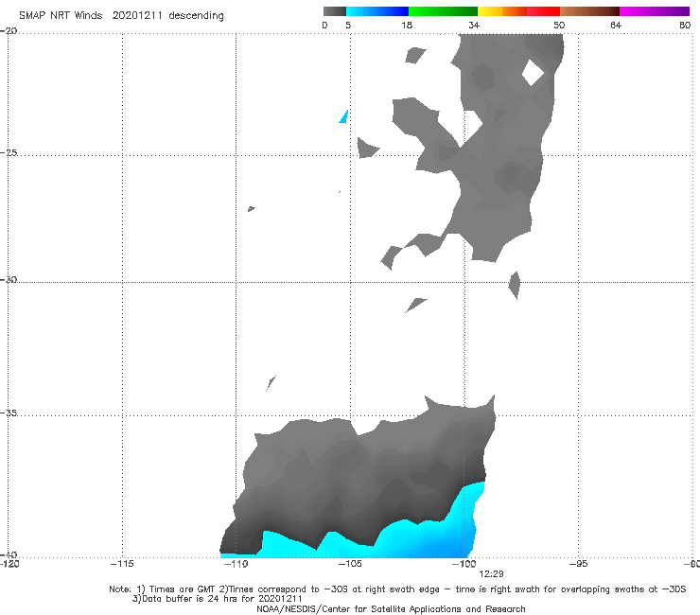Click the colorbar label "18"

tap(407, 25)
